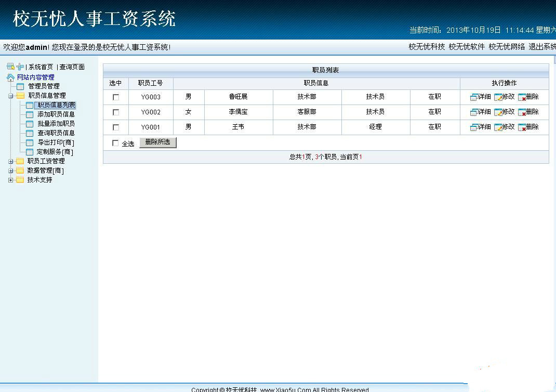Click the 删除 delete icon for YG001
The height and width of the screenshot is (392, 556).
[x=522, y=127]
